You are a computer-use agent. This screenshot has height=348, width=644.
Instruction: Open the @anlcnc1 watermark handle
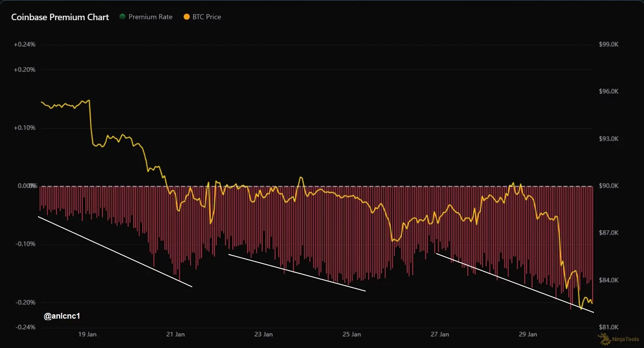coord(62,317)
